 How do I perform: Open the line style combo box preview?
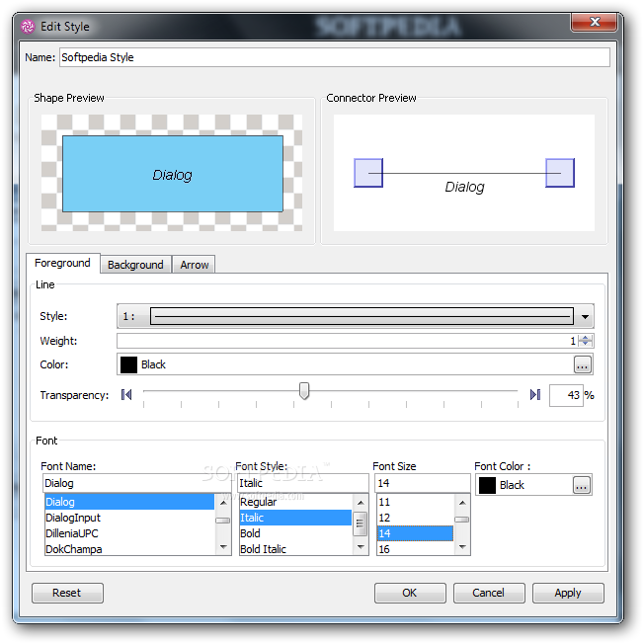coord(362,316)
